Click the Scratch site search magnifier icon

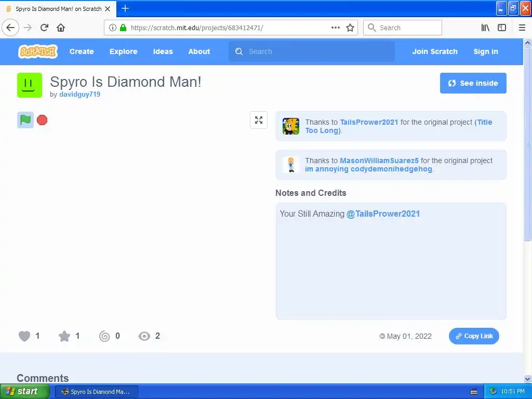coord(239,51)
